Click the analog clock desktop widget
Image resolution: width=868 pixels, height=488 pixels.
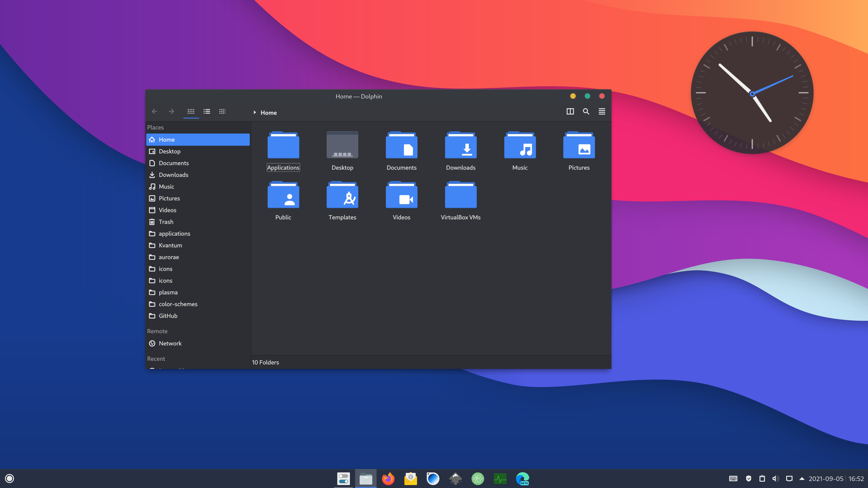752,93
